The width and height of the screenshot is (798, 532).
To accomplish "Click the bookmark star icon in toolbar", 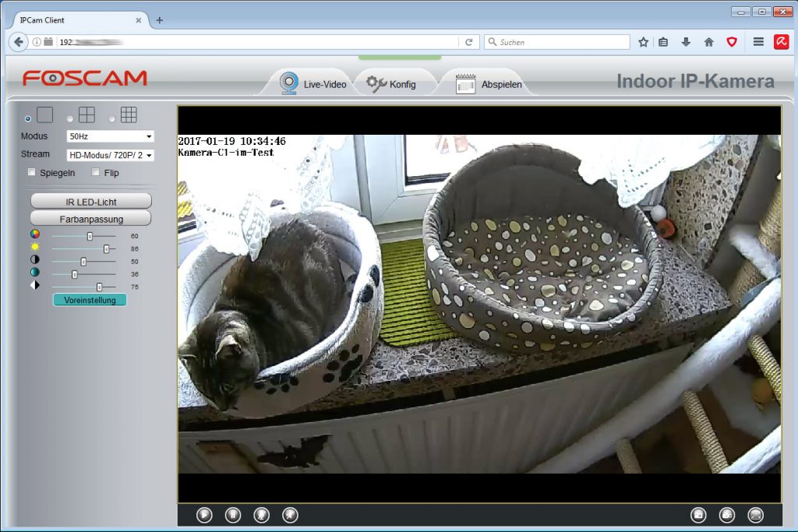I will 643,42.
